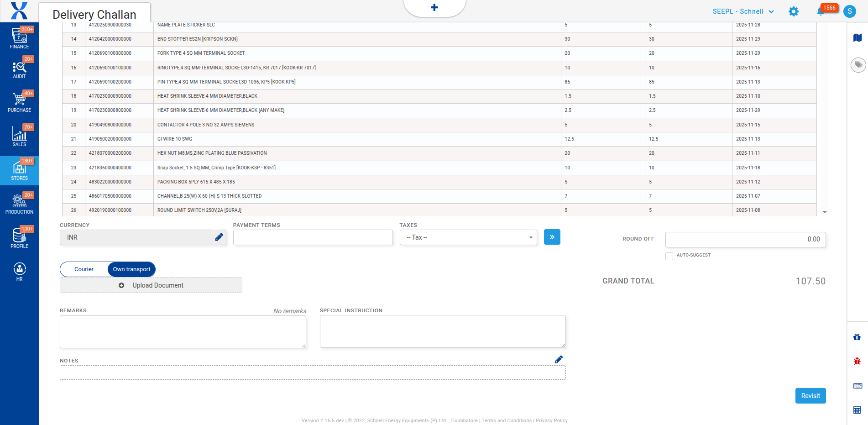The image size is (868, 425).
Task: Edit the currency with pencil icon
Action: 219,237
